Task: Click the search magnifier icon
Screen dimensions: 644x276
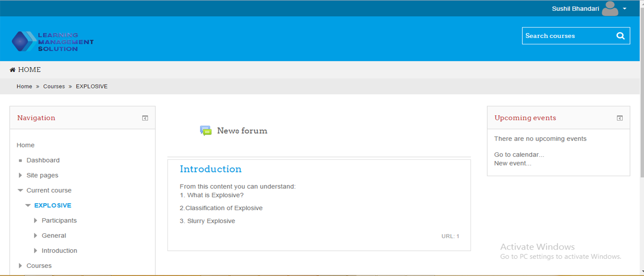Action: point(620,36)
